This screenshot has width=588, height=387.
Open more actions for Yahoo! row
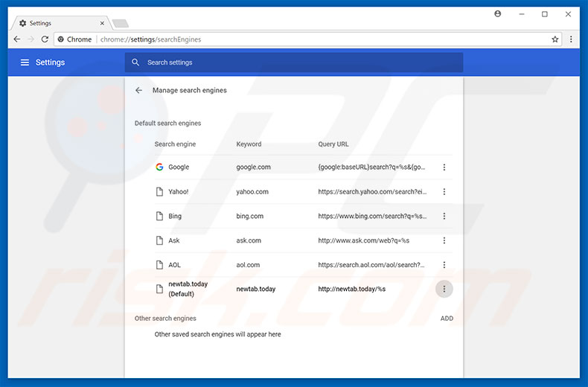coord(444,191)
